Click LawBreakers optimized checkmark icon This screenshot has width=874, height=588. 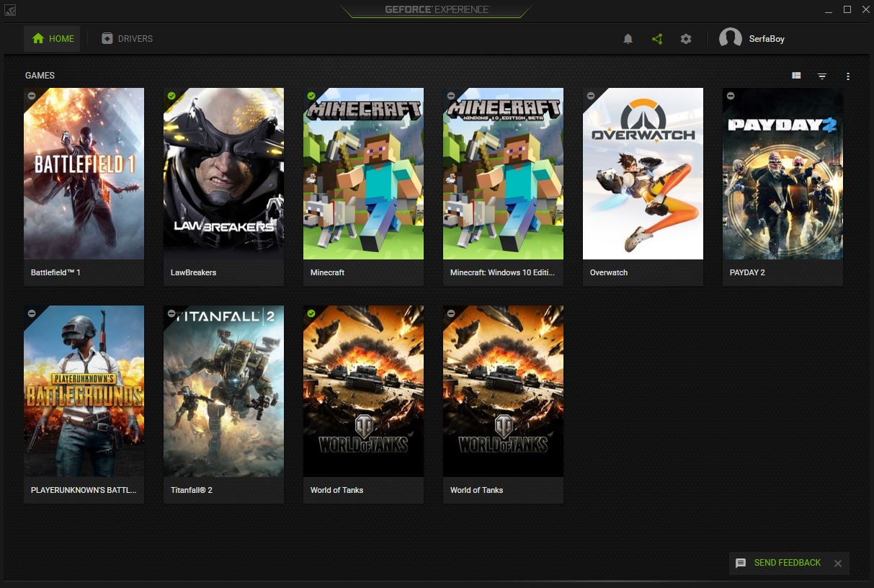tap(171, 96)
